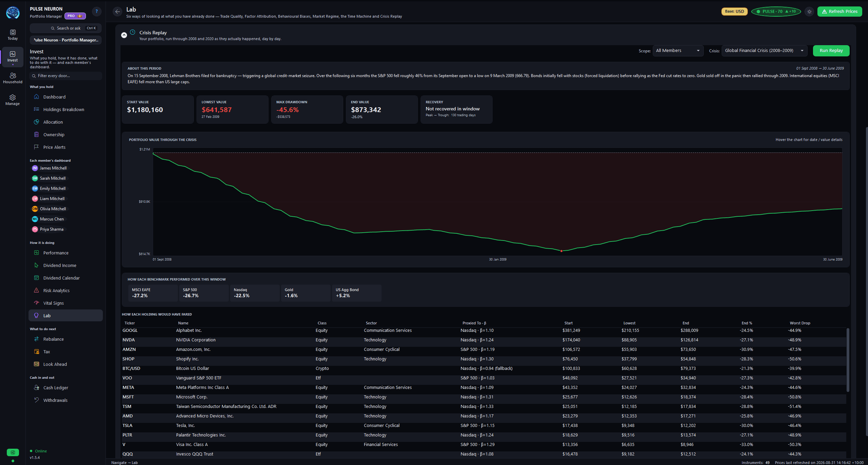
Task: Select the GOOGL ticker cell
Action: coord(130,330)
